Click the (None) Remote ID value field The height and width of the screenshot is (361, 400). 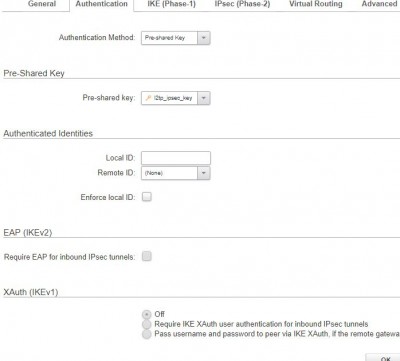pos(169,173)
